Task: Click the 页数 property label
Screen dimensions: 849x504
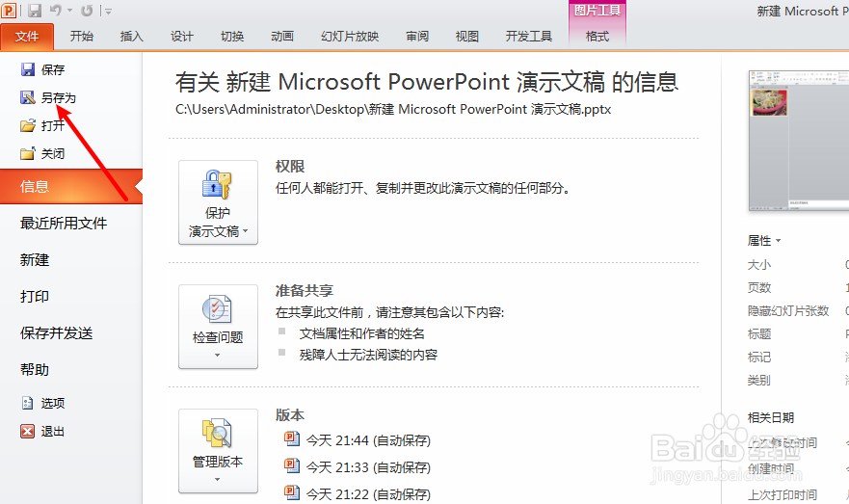Action: pos(759,288)
